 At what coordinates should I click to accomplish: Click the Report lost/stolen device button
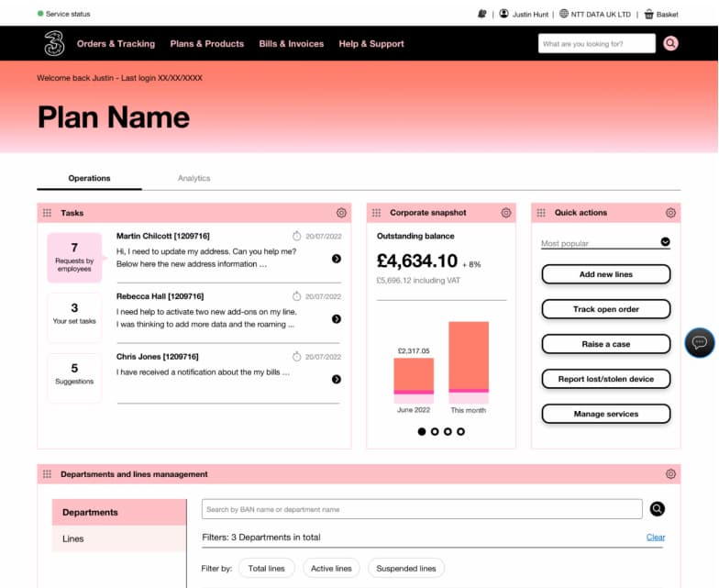point(605,379)
